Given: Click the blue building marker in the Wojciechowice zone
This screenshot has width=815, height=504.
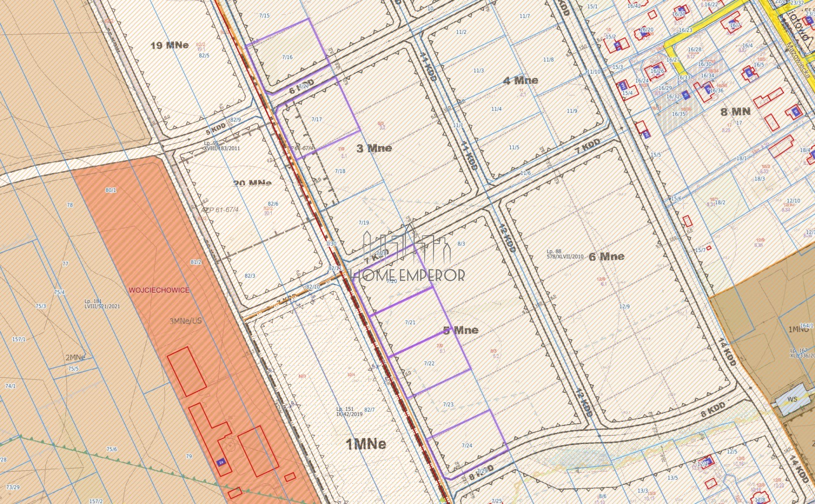Looking at the screenshot, I should coord(221,462).
